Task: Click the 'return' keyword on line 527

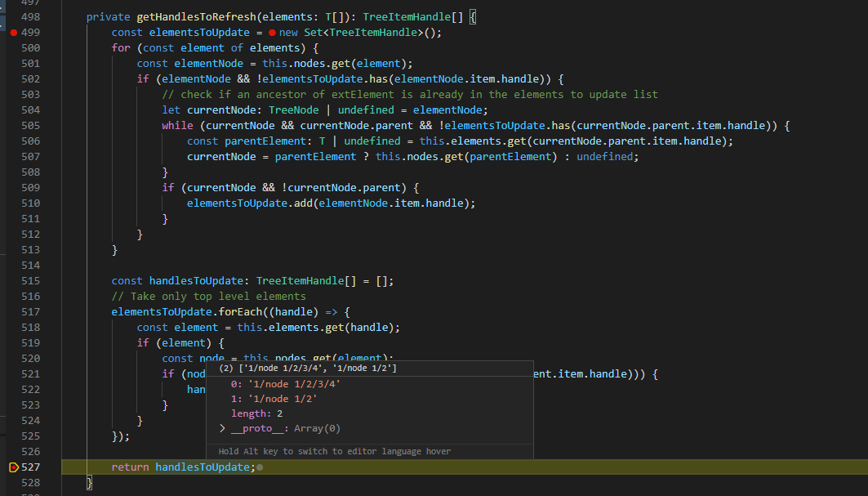Action: [x=130, y=467]
